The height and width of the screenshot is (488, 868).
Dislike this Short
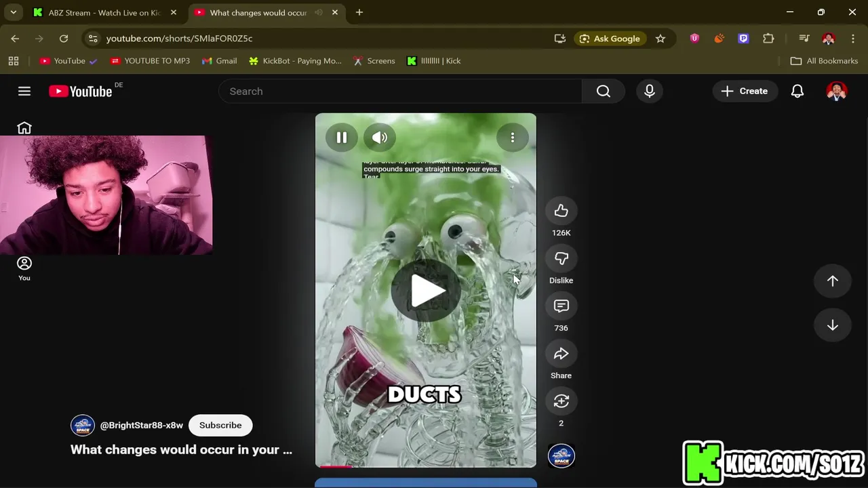point(561,258)
